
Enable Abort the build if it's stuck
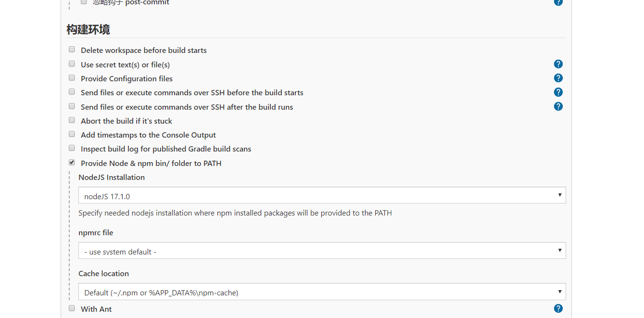pos(72,120)
